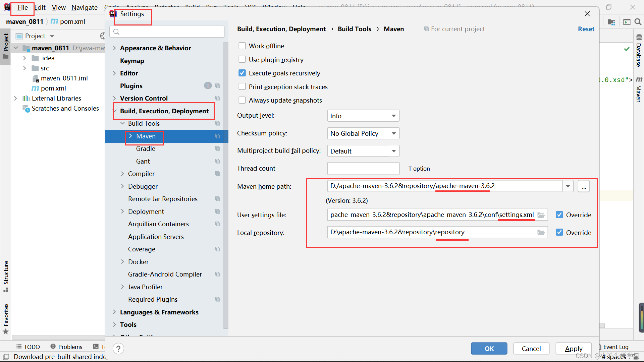Toggle Override for User settings file
The width and height of the screenshot is (644, 362).
pos(559,215)
